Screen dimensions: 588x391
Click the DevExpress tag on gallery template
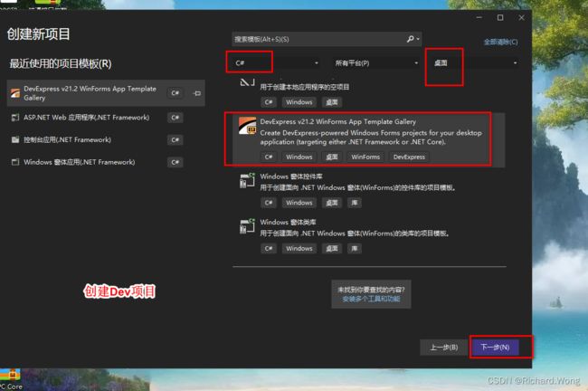(409, 157)
